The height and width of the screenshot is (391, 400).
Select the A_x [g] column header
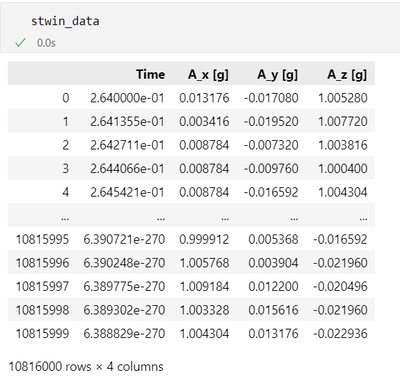click(208, 74)
